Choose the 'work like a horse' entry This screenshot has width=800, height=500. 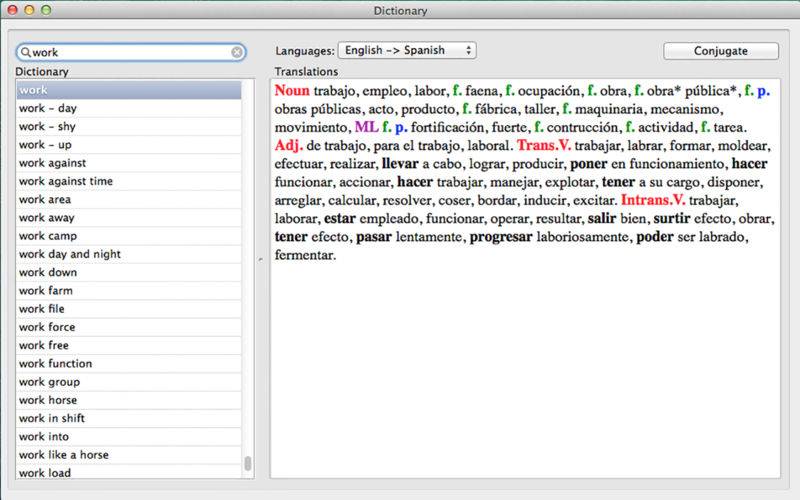coord(129,455)
